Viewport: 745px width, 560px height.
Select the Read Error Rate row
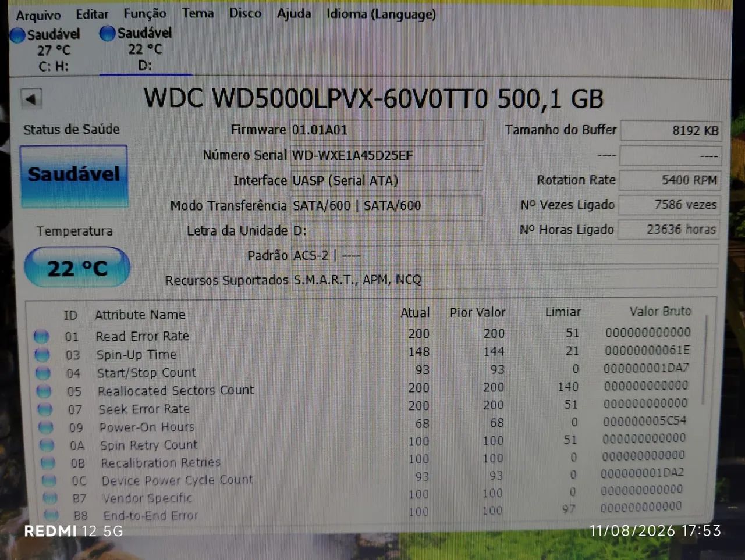[363, 335]
